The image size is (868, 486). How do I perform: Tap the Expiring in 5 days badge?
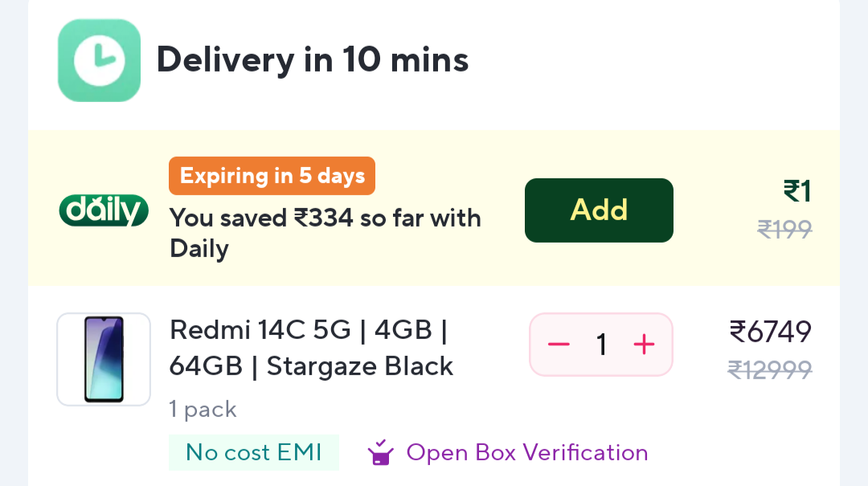pyautogui.click(x=272, y=176)
